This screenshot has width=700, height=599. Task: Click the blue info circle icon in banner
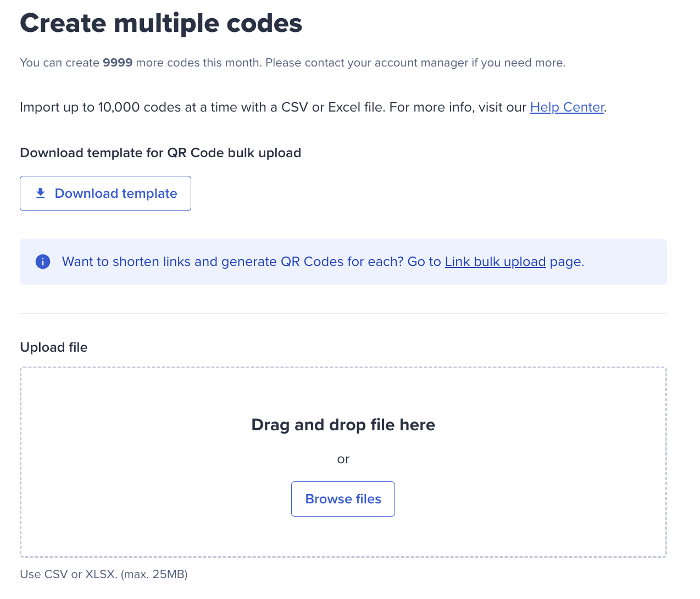point(43,262)
